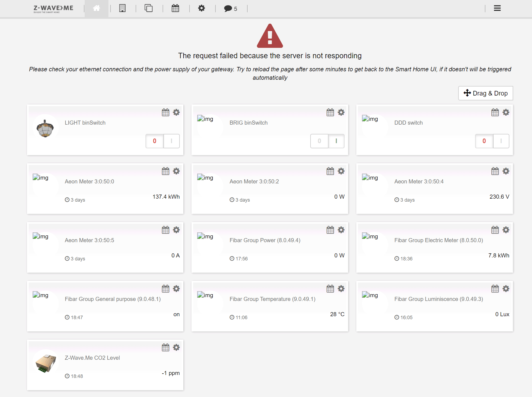532x397 pixels.
Task: Click the 0 A value on Aeon Meter 3:0:50:5
Action: (175, 256)
